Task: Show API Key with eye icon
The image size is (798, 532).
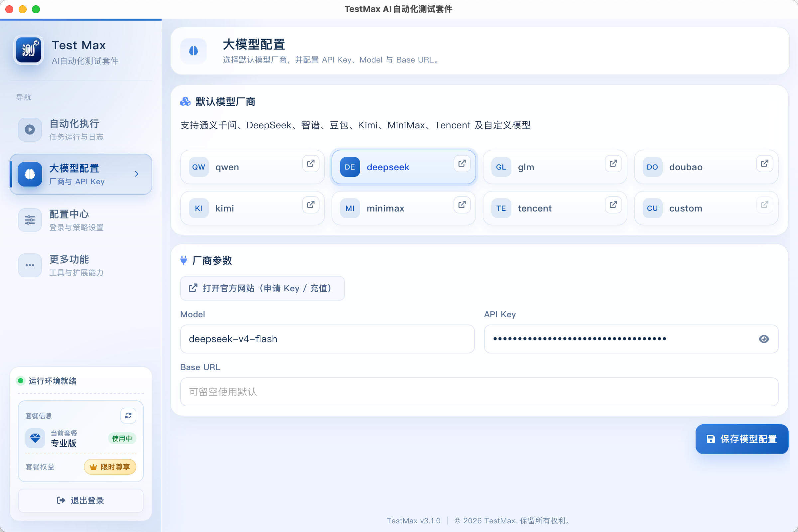Action: (764, 339)
